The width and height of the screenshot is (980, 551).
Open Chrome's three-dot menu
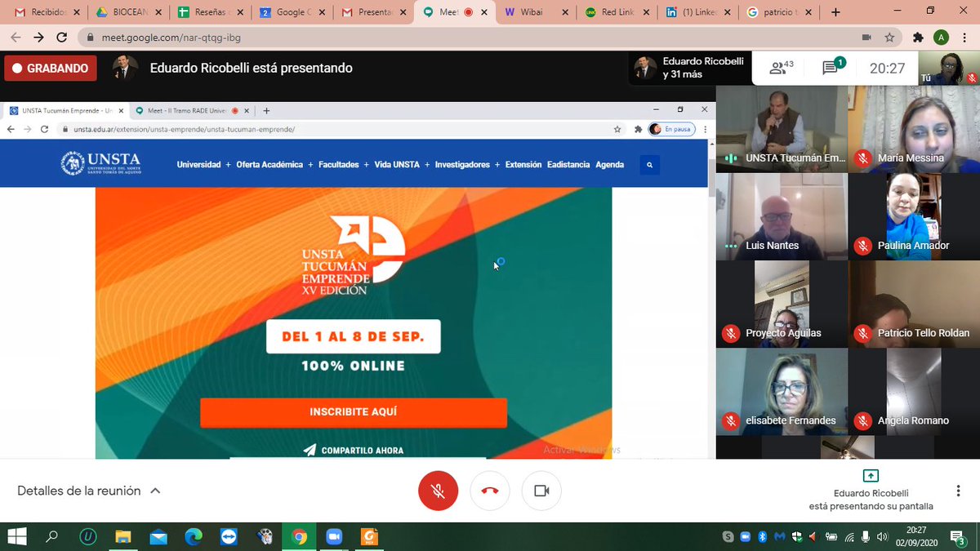964,38
